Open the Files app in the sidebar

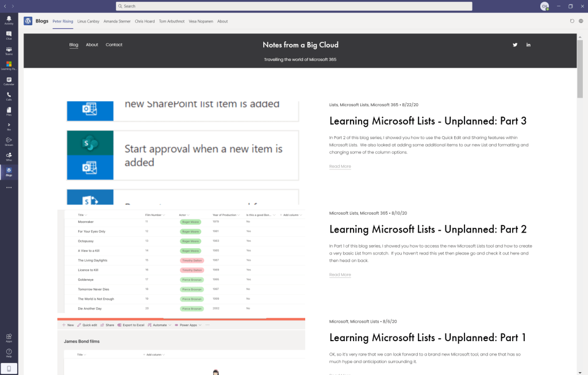point(9,111)
